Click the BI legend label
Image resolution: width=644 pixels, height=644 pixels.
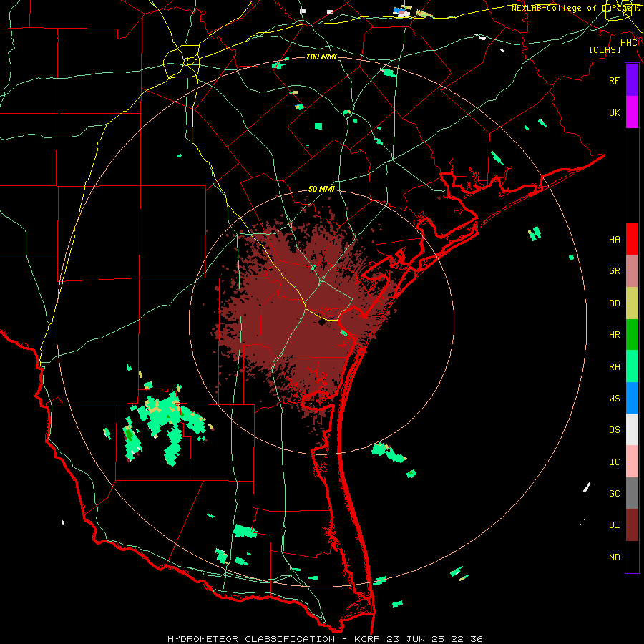pyautogui.click(x=614, y=525)
